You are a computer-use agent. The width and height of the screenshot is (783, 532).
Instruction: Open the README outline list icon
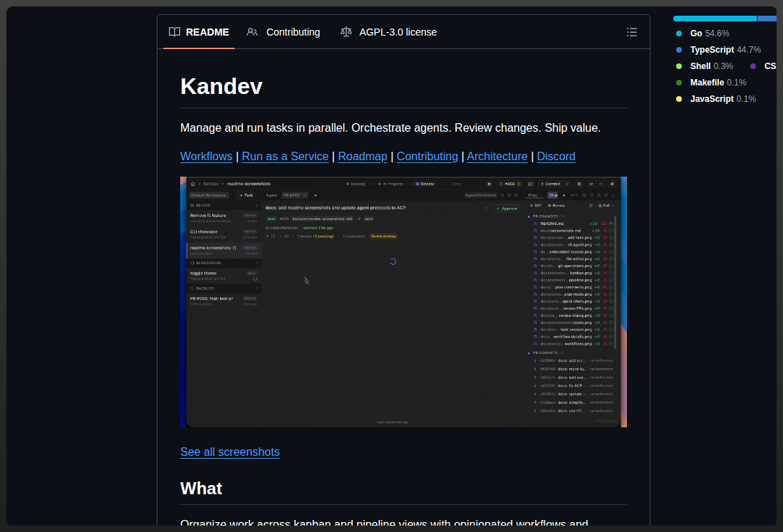(x=632, y=33)
